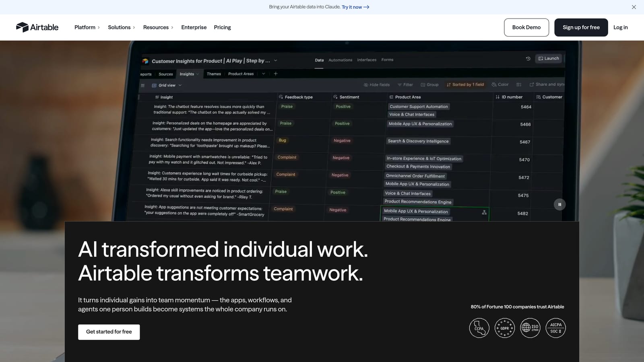The width and height of the screenshot is (644, 362).
Task: Click the Bug feedback type tag
Action: click(x=283, y=140)
